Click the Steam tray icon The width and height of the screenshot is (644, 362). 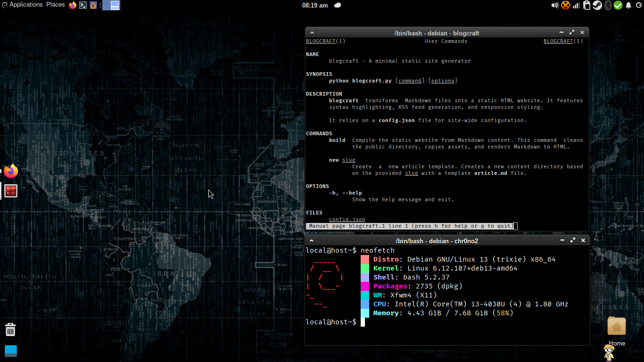597,5
